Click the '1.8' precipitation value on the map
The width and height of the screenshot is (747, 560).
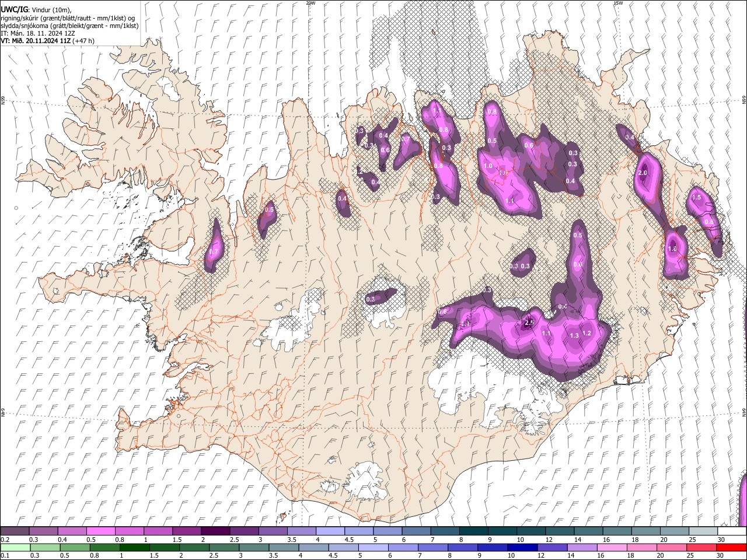coord(672,249)
